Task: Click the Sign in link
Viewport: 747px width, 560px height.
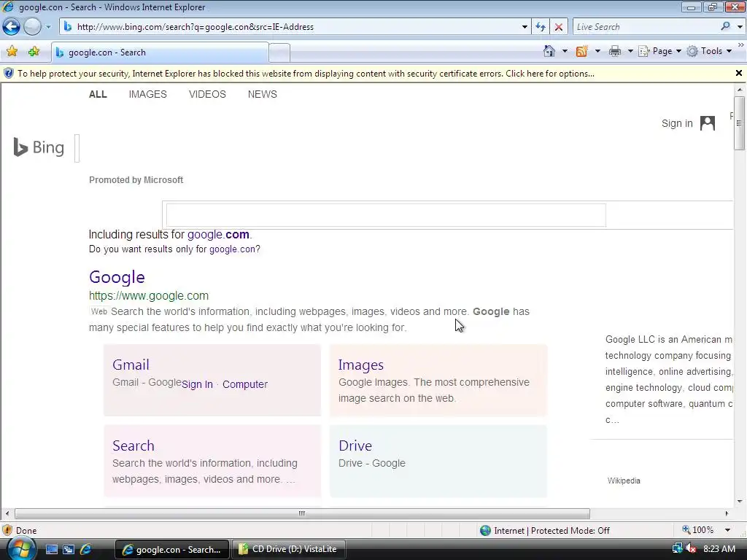Action: [677, 123]
